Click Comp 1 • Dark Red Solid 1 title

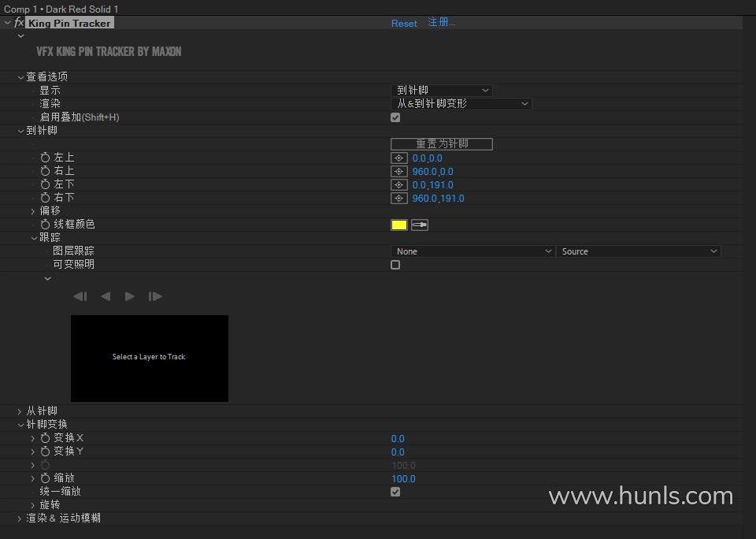pos(61,9)
